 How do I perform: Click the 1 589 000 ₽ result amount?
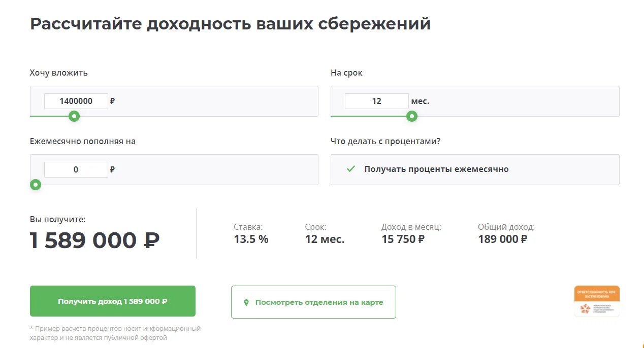tap(95, 240)
